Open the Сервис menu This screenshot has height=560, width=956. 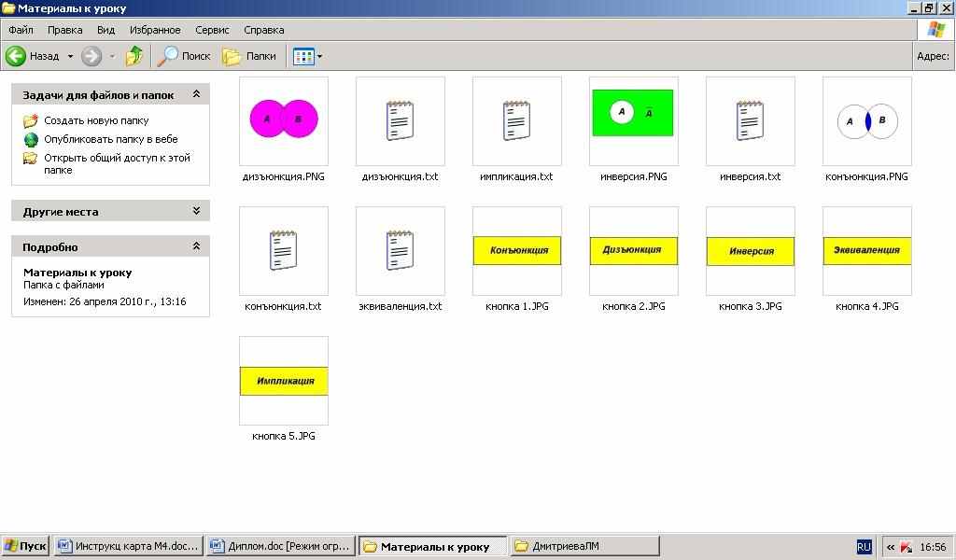[x=212, y=30]
